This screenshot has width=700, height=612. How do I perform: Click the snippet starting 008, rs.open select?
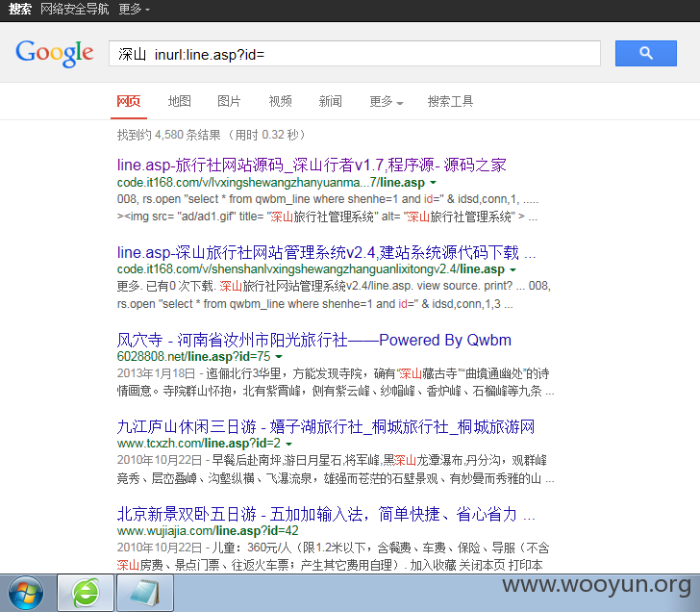tap(328, 208)
